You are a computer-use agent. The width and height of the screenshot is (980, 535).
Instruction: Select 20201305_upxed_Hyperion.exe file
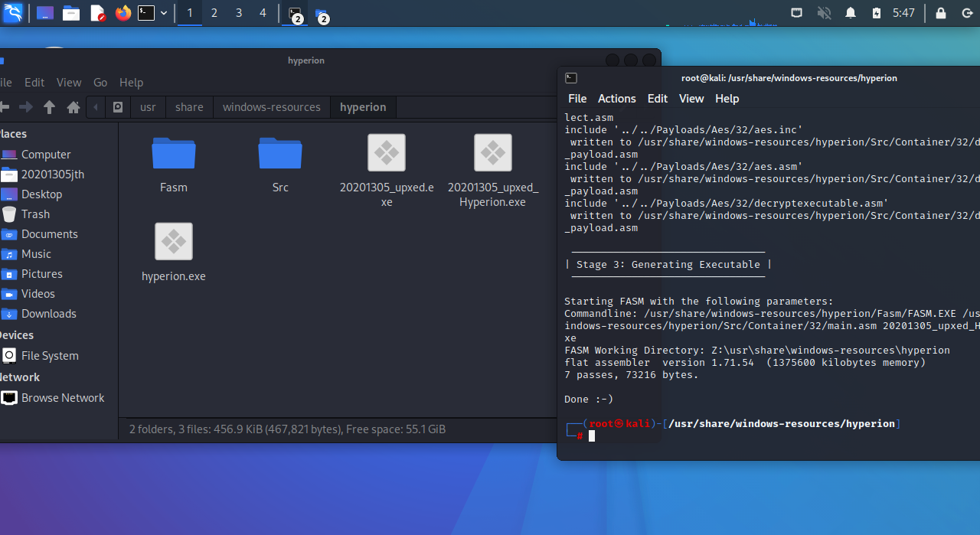tap(493, 170)
